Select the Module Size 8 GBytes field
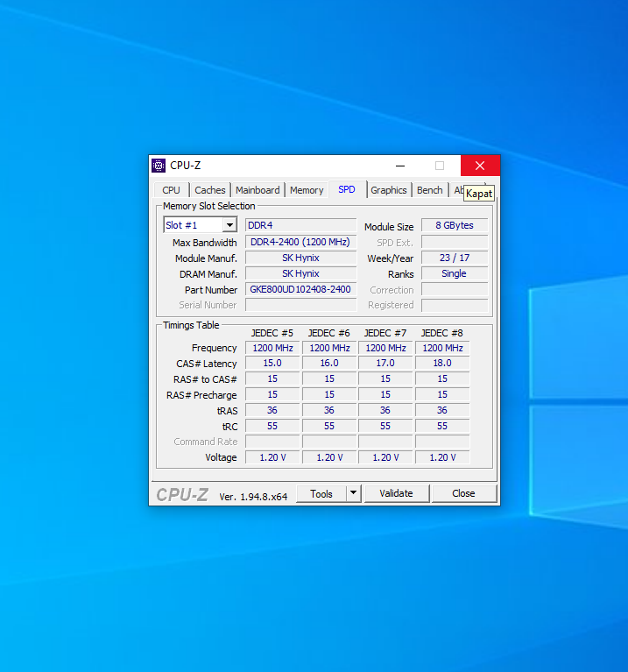628x672 pixels. tap(455, 225)
